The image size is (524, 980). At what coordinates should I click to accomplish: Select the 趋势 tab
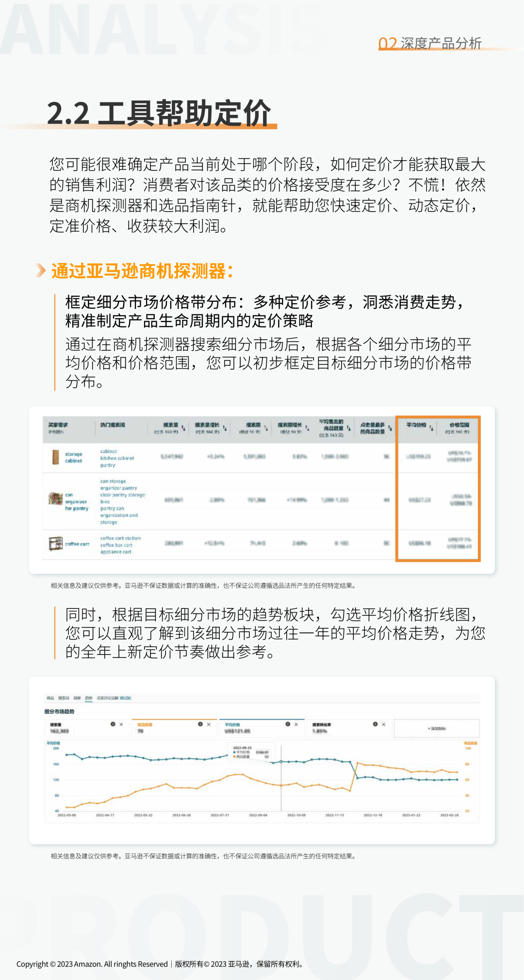88,698
